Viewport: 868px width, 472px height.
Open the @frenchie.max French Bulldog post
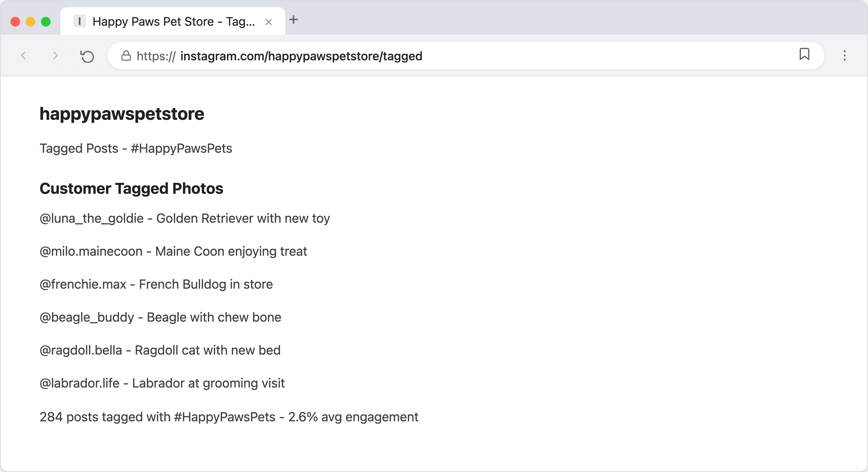click(156, 285)
